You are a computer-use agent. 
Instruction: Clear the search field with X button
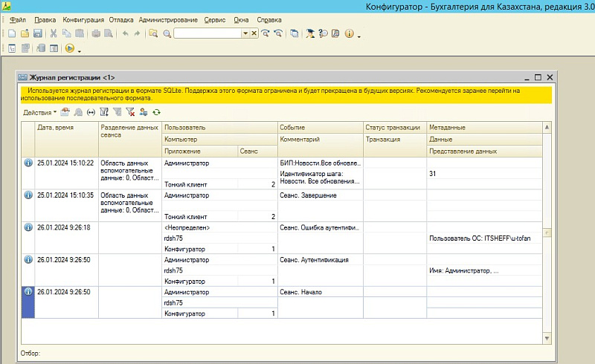pos(254,33)
